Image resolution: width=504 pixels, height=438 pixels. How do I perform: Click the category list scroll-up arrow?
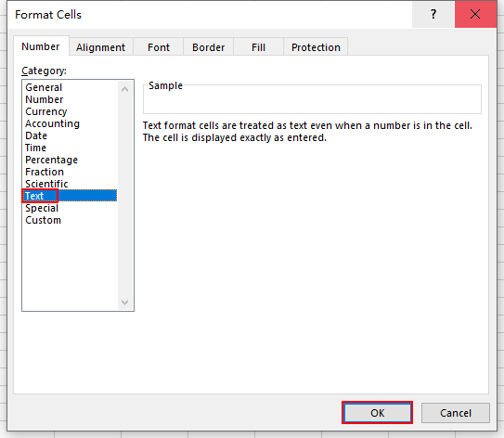tap(125, 89)
